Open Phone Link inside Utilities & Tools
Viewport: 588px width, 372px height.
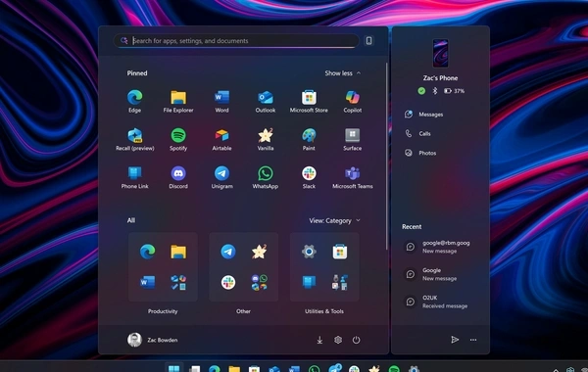click(309, 282)
